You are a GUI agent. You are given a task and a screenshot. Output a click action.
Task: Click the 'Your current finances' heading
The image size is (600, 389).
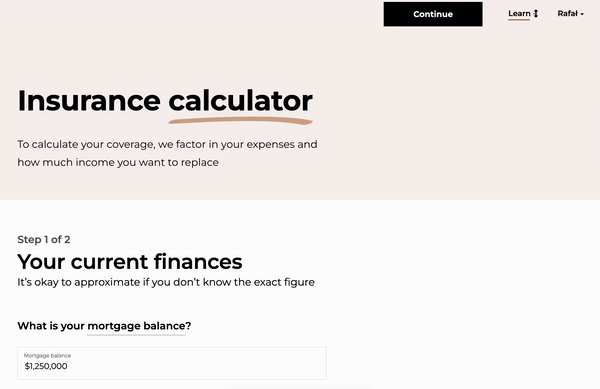pos(130,262)
